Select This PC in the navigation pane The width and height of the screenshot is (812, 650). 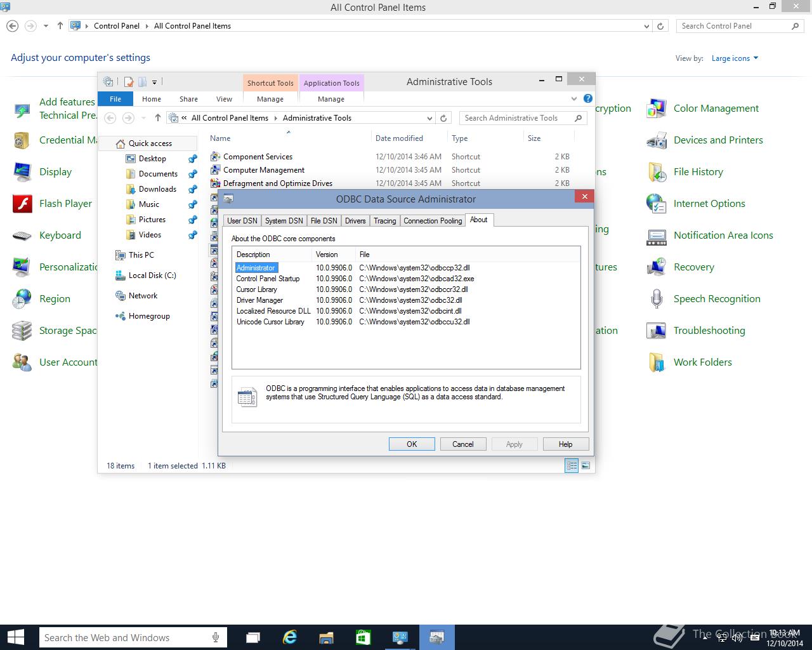[x=141, y=255]
